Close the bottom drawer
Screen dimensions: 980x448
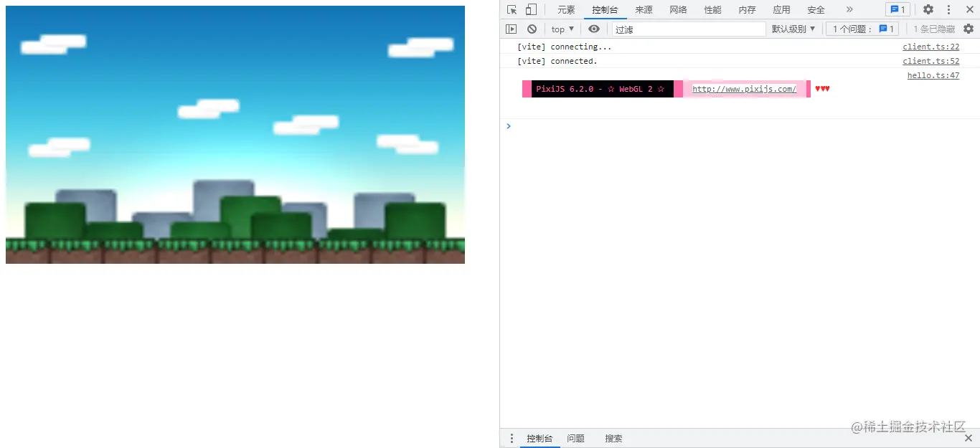pos(969,438)
